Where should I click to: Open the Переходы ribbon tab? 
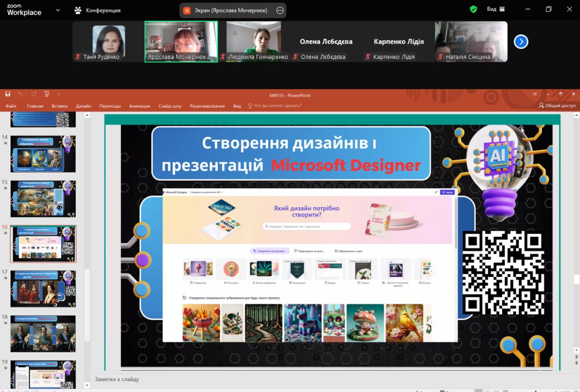110,106
